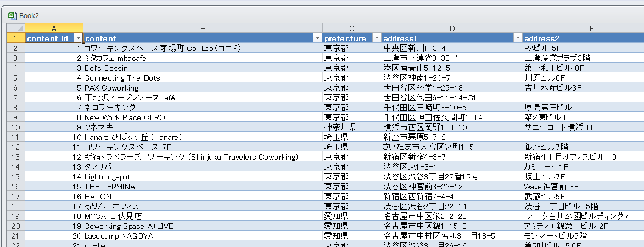Click the address2 header cell

pos(583,38)
